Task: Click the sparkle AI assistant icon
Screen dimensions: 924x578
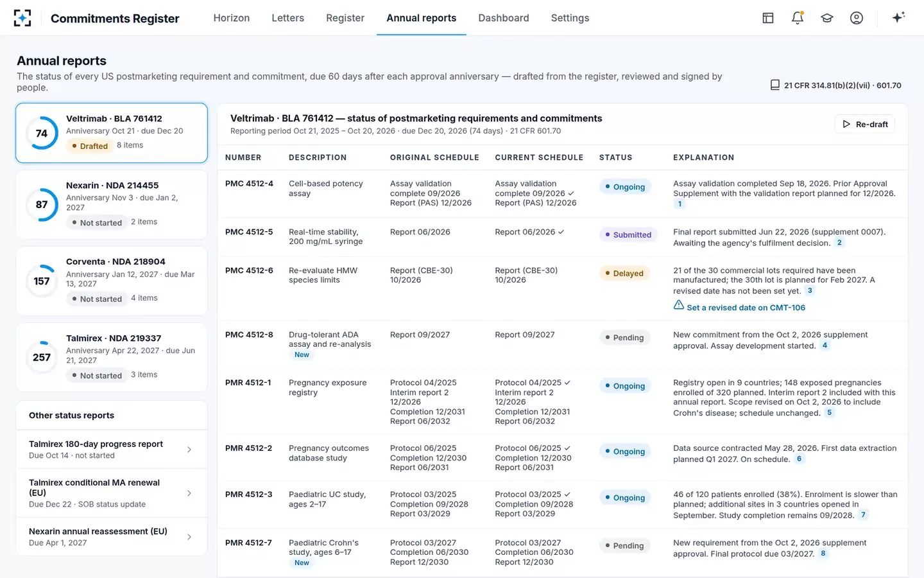Action: point(898,17)
